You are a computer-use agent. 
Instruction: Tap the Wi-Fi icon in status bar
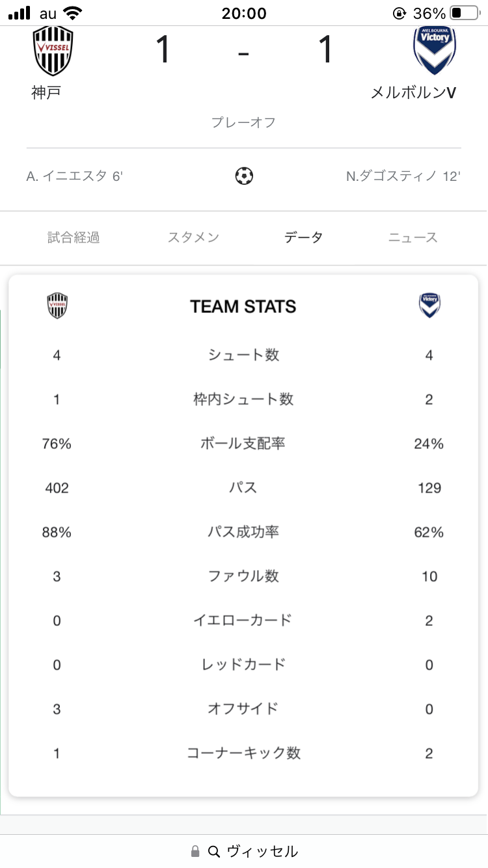point(74,13)
